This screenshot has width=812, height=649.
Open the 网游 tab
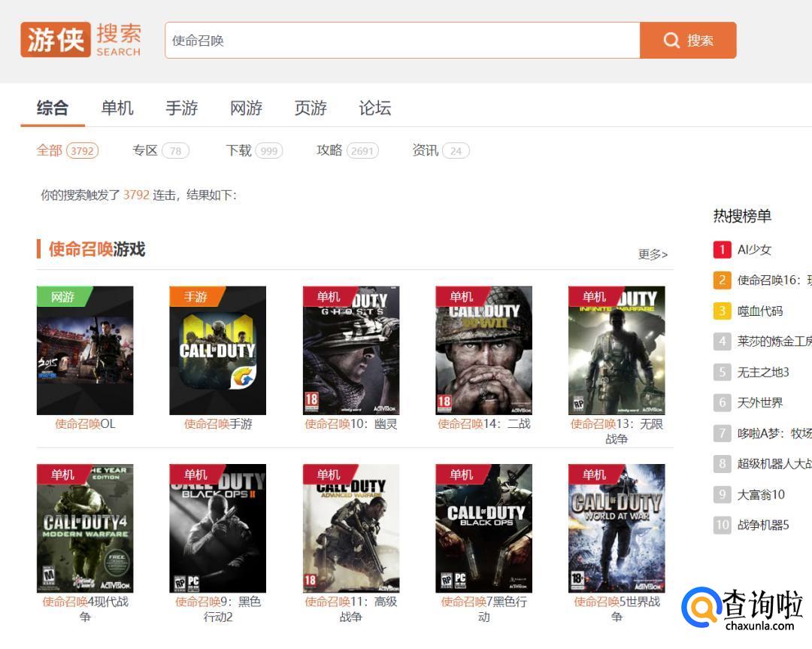point(246,108)
